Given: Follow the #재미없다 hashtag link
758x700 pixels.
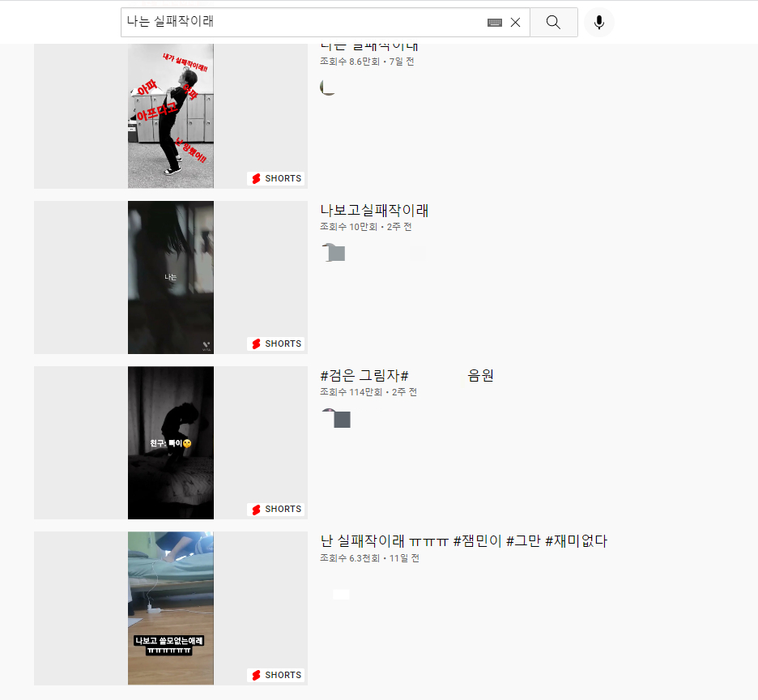Looking at the screenshot, I should 576,541.
